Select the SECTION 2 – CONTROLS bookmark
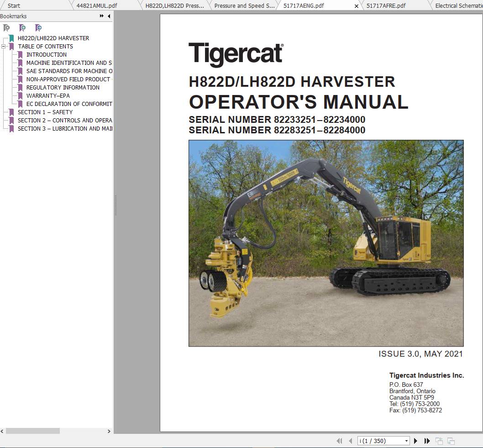This screenshot has height=448, width=483. [65, 120]
